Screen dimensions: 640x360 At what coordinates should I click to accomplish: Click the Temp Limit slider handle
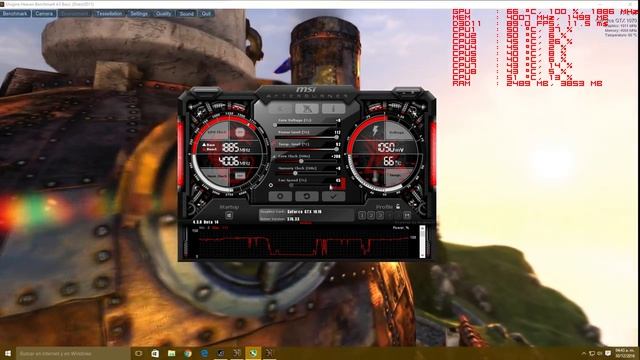coord(336,149)
